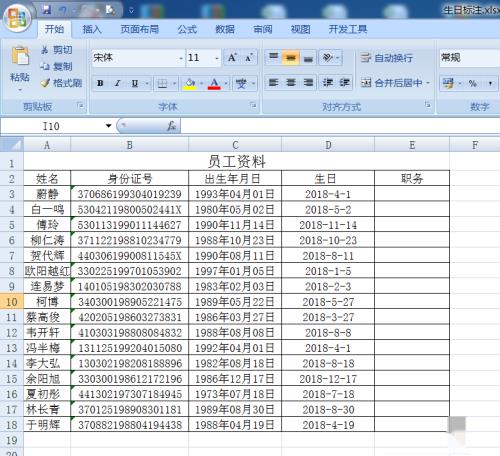Toggle Underline formatting
The height and width of the screenshot is (456, 500).
(x=135, y=83)
